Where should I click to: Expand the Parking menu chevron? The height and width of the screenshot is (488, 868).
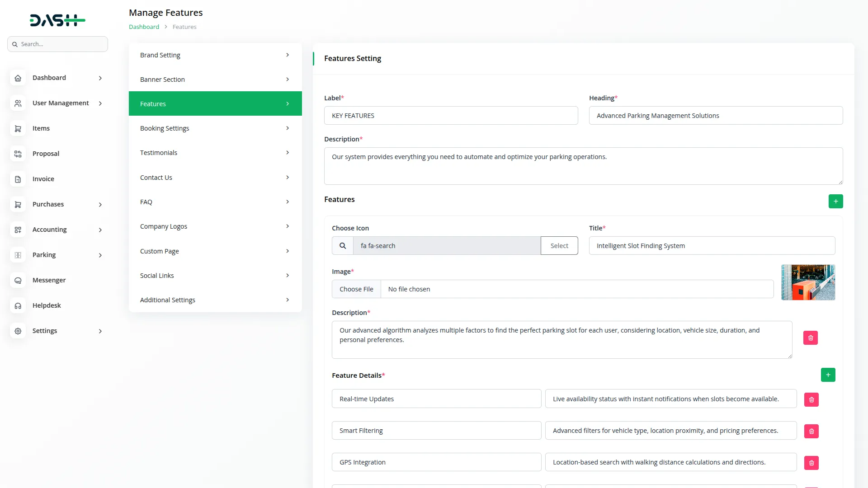pyautogui.click(x=100, y=255)
